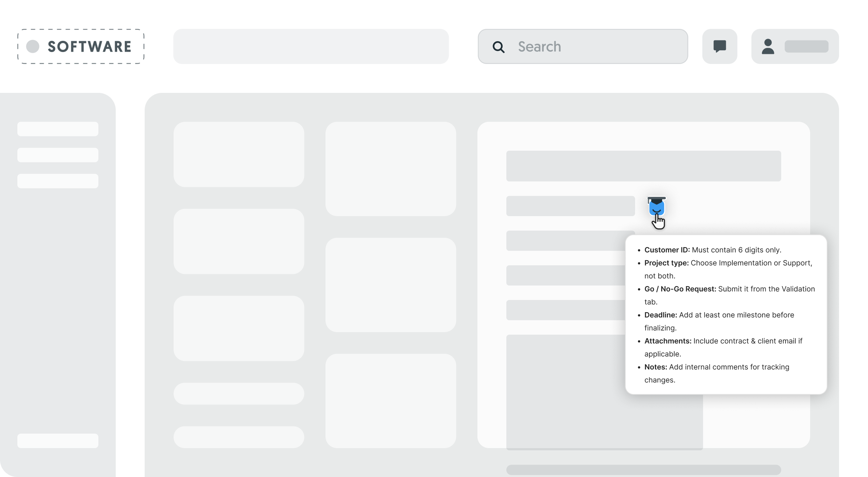
Task: Click the title bar in right panel
Action: click(643, 166)
